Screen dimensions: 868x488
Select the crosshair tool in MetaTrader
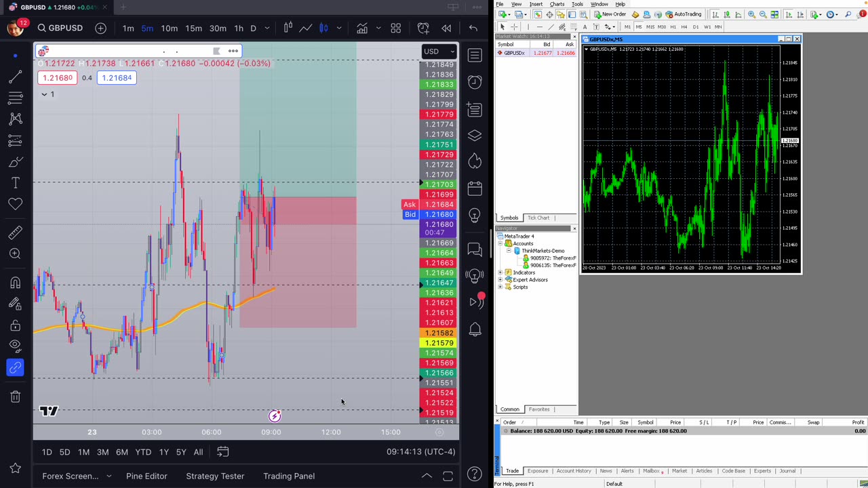513,26
